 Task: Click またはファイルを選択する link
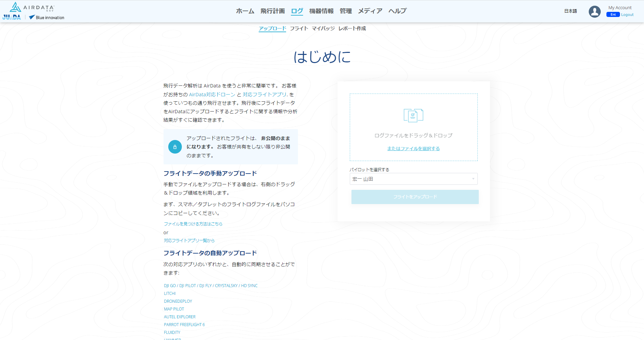413,148
